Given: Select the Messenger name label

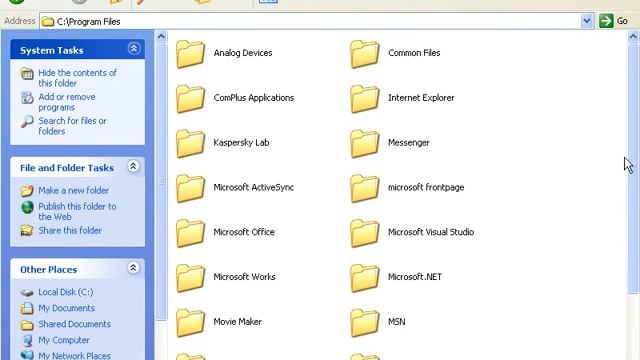Looking at the screenshot, I should coord(409,143).
